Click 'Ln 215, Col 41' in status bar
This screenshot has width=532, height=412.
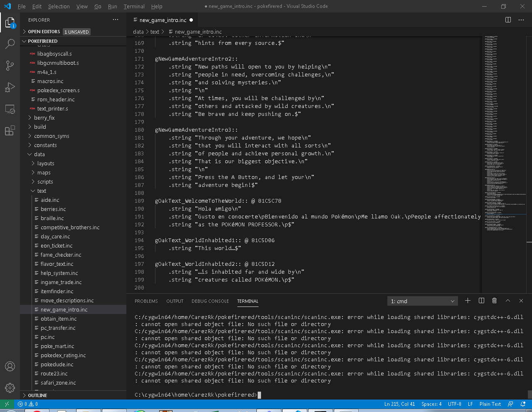pyautogui.click(x=399, y=404)
